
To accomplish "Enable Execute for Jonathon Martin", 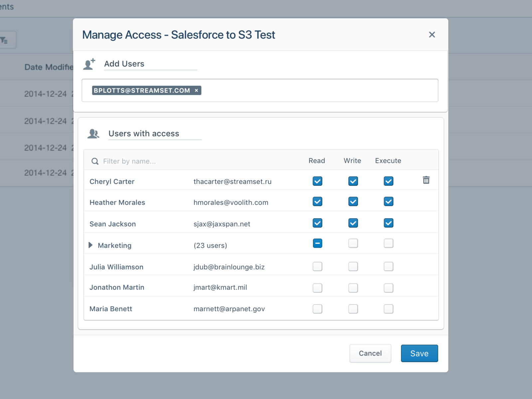I will tap(388, 288).
